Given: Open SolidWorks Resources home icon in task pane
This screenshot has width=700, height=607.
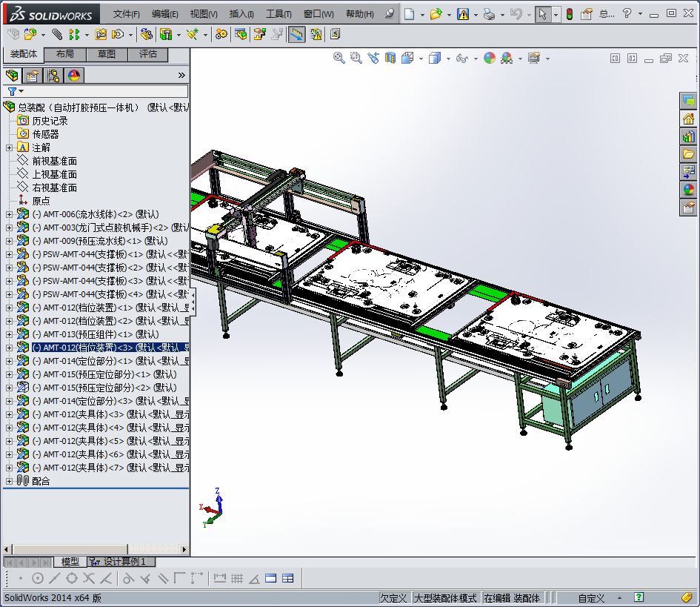Looking at the screenshot, I should click(688, 119).
